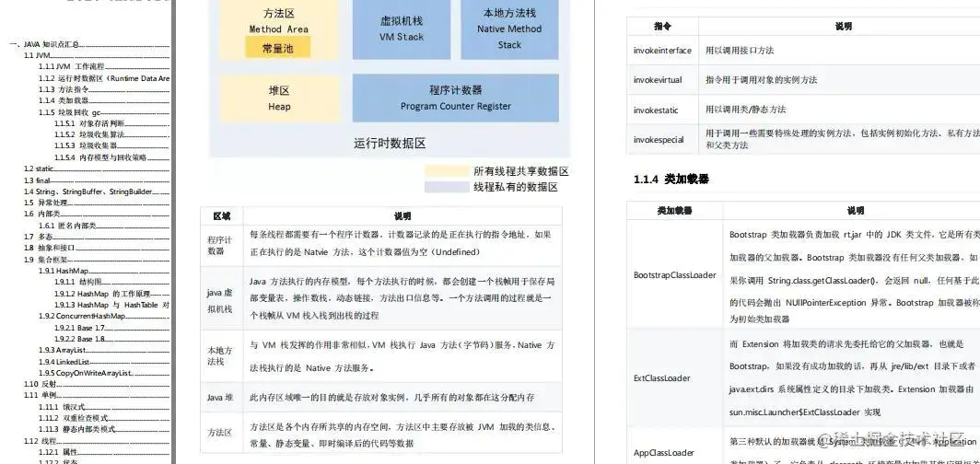Go to '1.9.1.1 结构图' entry
The height and width of the screenshot is (464, 980).
pos(111,283)
